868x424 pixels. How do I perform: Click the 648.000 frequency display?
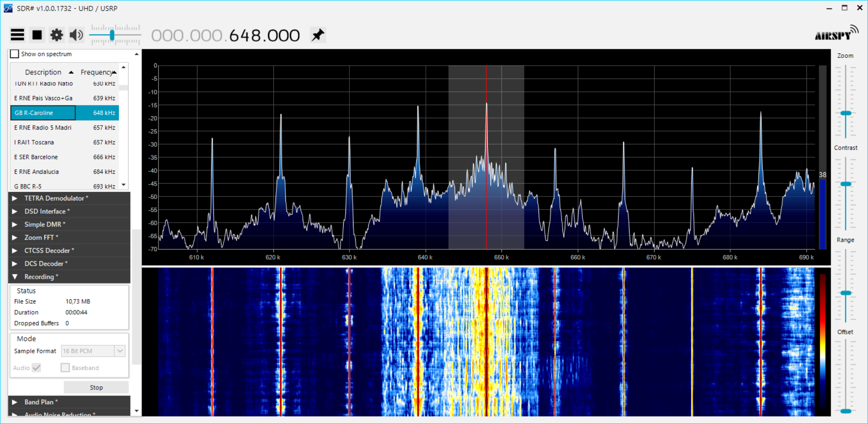(x=264, y=36)
